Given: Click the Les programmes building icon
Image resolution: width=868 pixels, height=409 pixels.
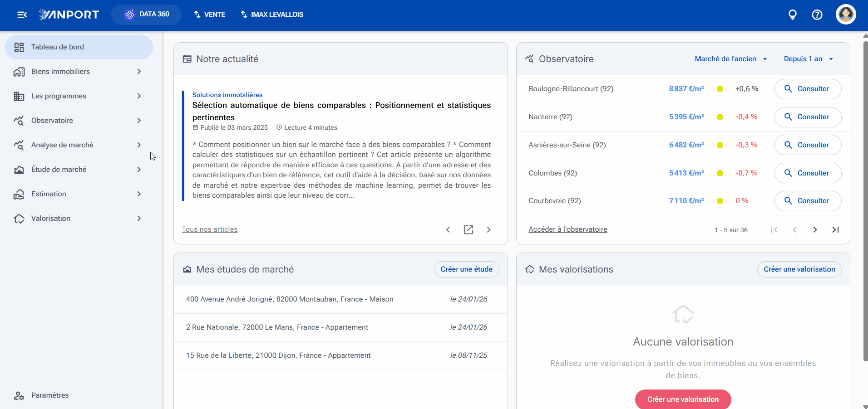Looking at the screenshot, I should coord(19,96).
